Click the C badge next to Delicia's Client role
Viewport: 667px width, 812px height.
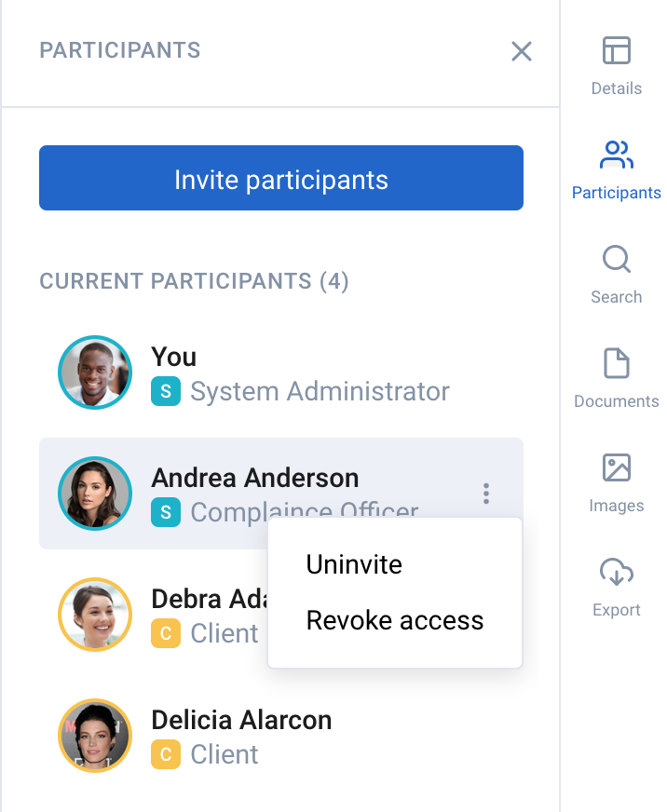[166, 754]
